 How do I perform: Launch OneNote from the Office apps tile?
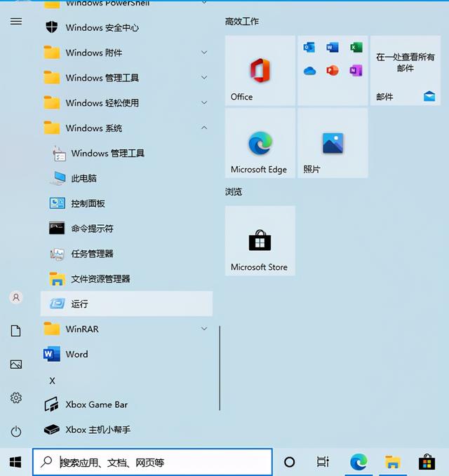(356, 71)
